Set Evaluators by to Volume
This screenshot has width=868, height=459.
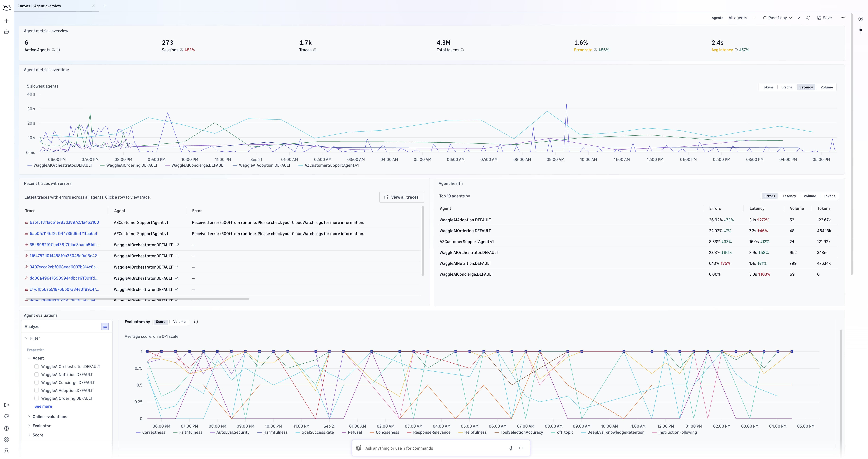click(179, 322)
